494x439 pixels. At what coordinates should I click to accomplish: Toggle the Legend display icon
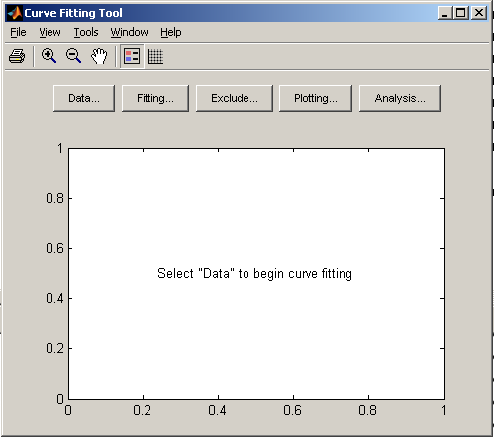coord(132,56)
